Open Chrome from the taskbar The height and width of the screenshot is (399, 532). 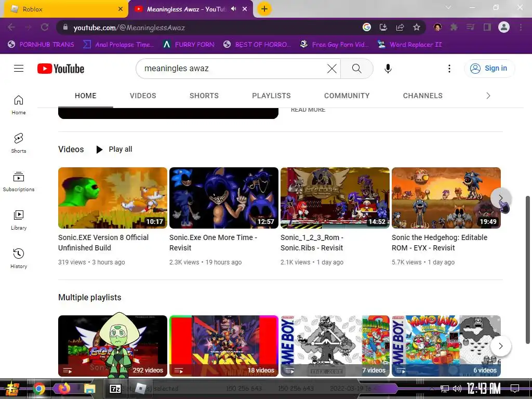click(38, 389)
